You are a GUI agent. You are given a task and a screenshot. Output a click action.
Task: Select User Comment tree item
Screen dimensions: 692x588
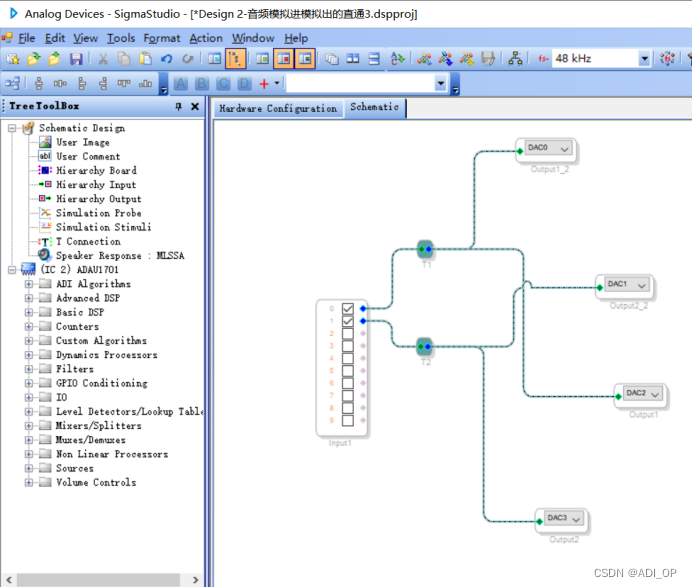click(x=88, y=156)
